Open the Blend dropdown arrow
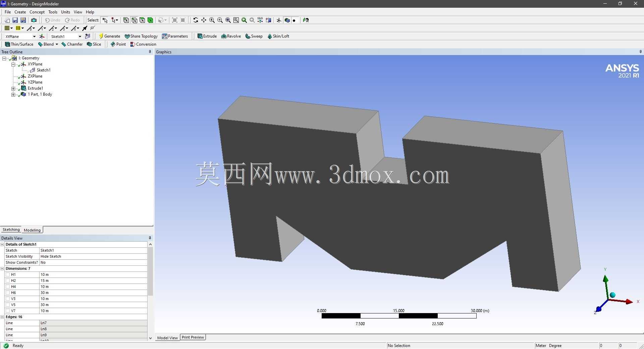The width and height of the screenshot is (644, 349). click(x=57, y=44)
